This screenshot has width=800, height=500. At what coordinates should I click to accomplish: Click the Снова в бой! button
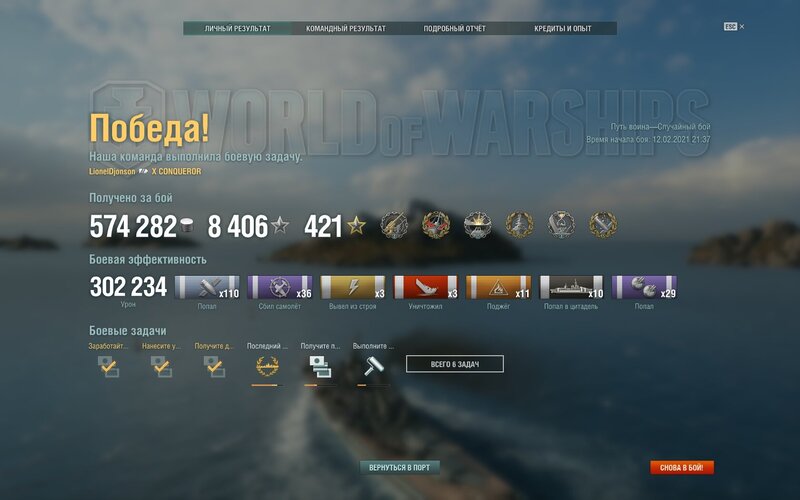[x=682, y=467]
